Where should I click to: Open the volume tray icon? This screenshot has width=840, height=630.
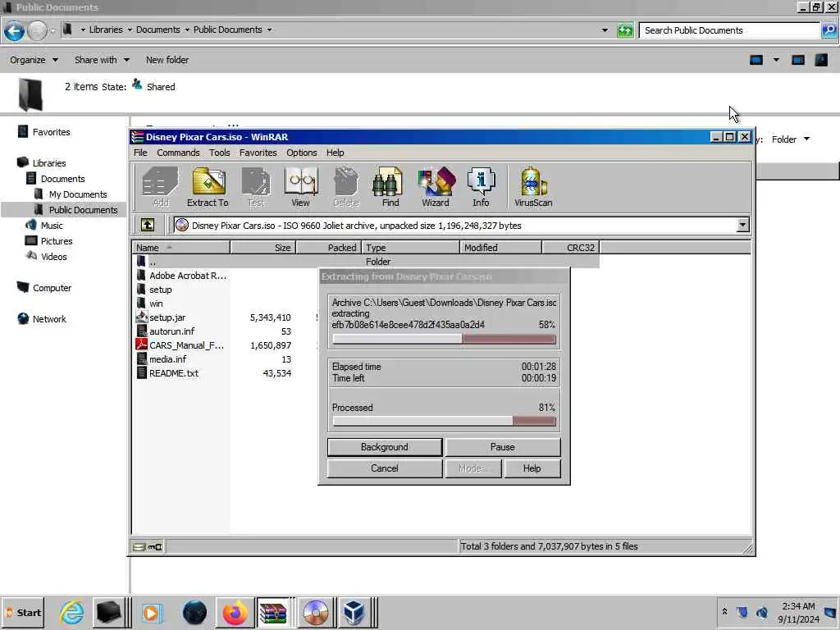(762, 612)
